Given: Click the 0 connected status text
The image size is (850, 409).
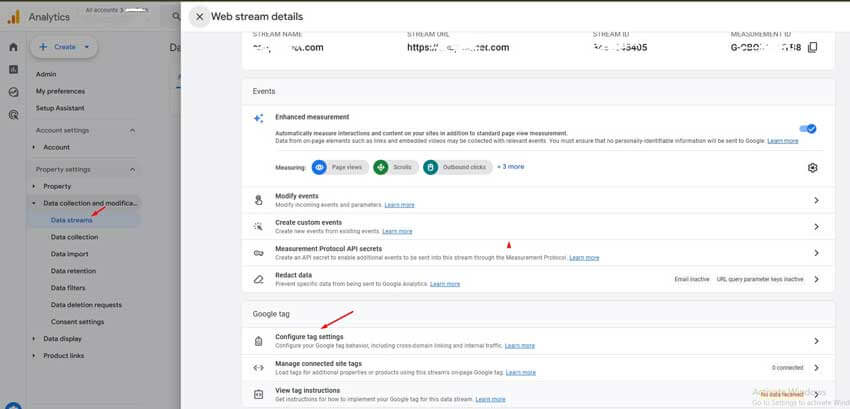Looking at the screenshot, I should tap(788, 368).
